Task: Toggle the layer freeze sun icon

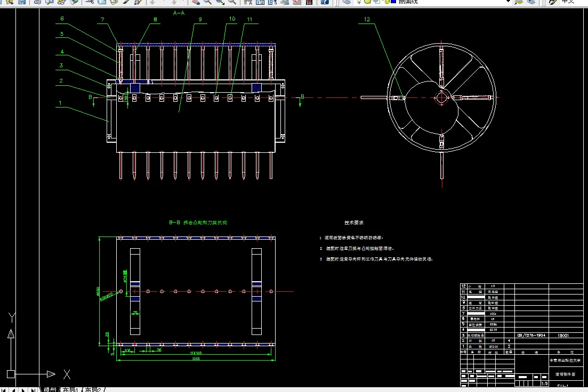Action: click(x=367, y=2)
